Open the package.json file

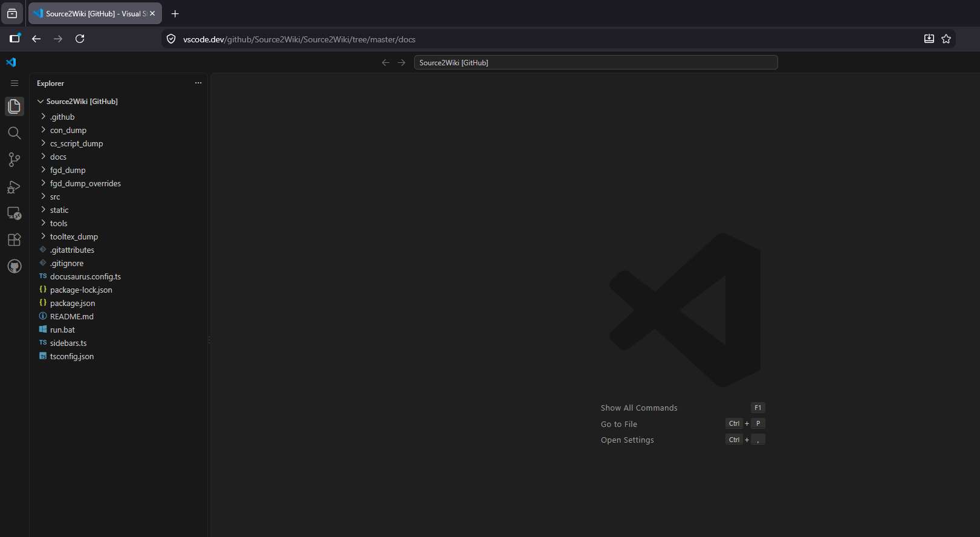pyautogui.click(x=118, y=303)
